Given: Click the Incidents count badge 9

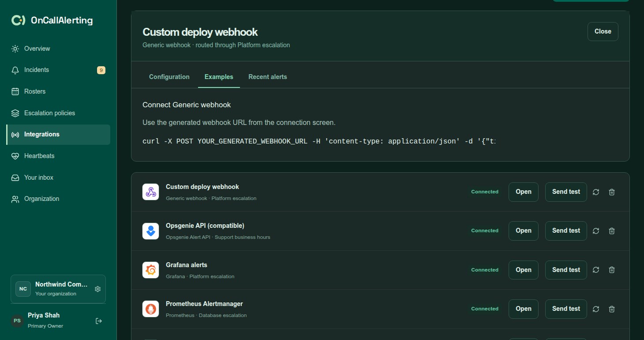Looking at the screenshot, I should pos(101,70).
